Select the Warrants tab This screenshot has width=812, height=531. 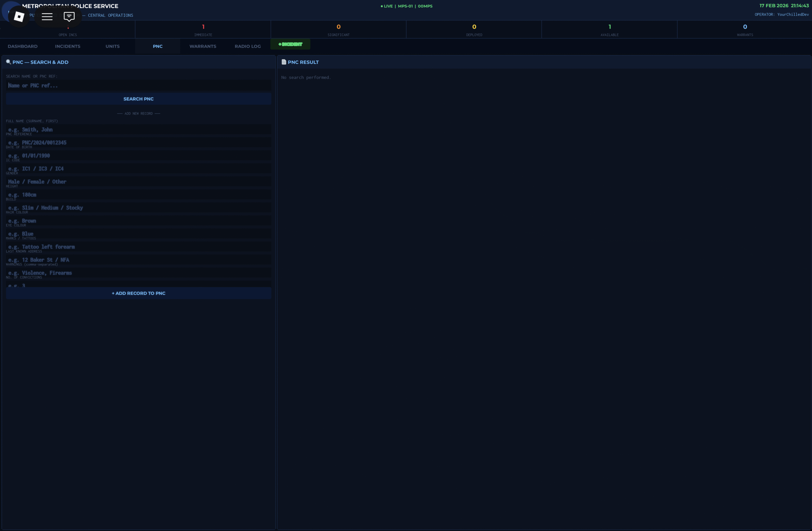203,46
